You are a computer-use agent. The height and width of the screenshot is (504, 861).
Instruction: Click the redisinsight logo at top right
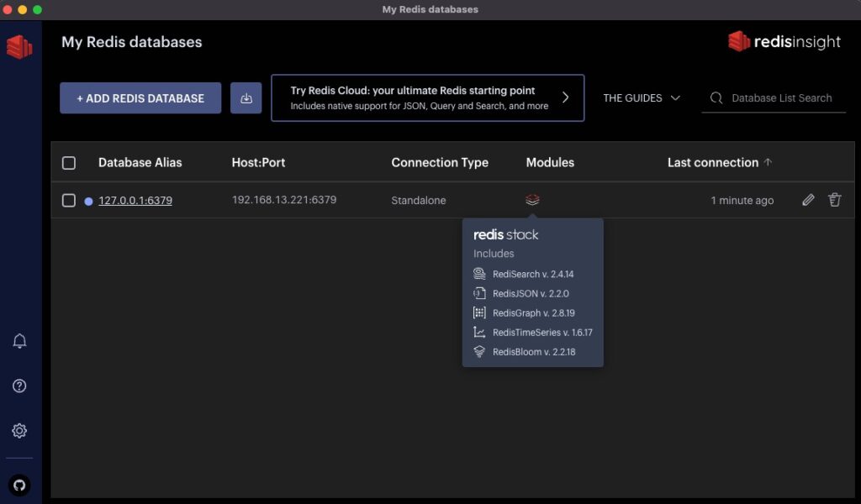(784, 42)
